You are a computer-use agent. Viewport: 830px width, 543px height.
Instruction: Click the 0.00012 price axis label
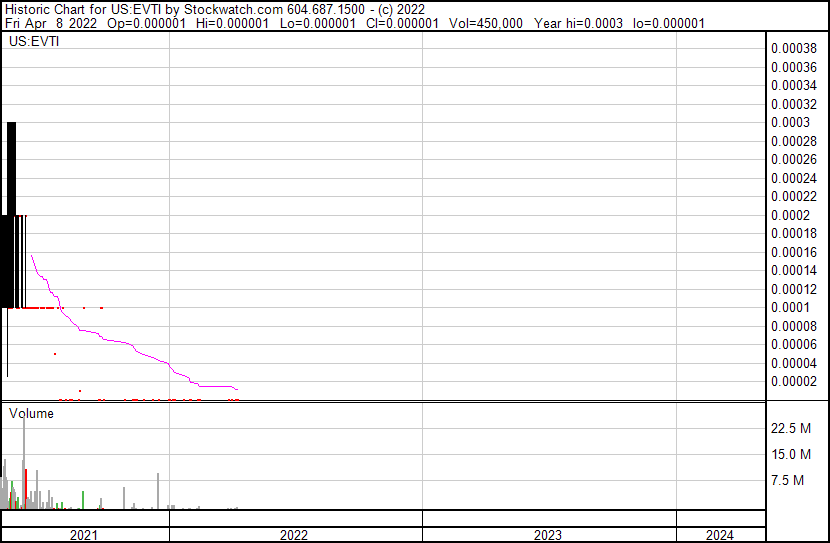[794, 289]
